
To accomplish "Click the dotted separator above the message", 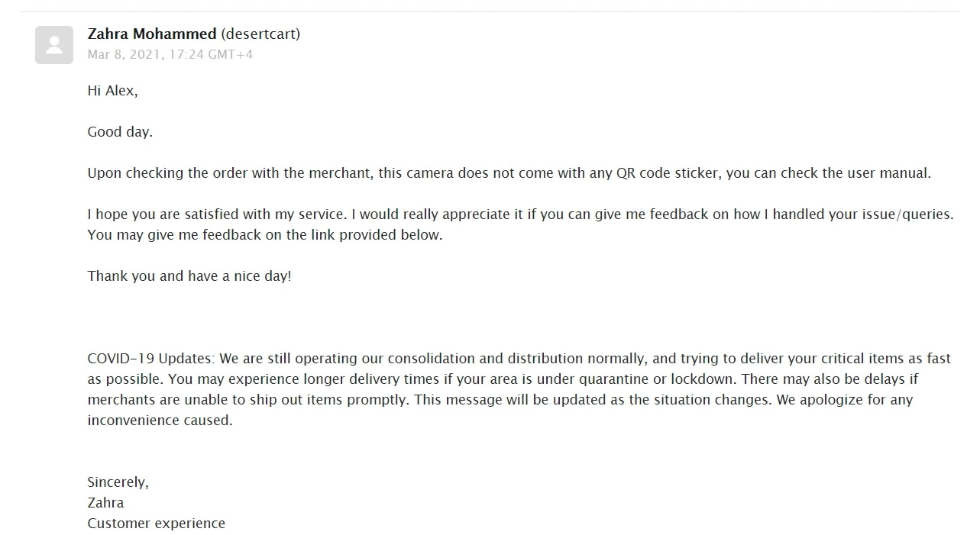I will click(x=490, y=11).
